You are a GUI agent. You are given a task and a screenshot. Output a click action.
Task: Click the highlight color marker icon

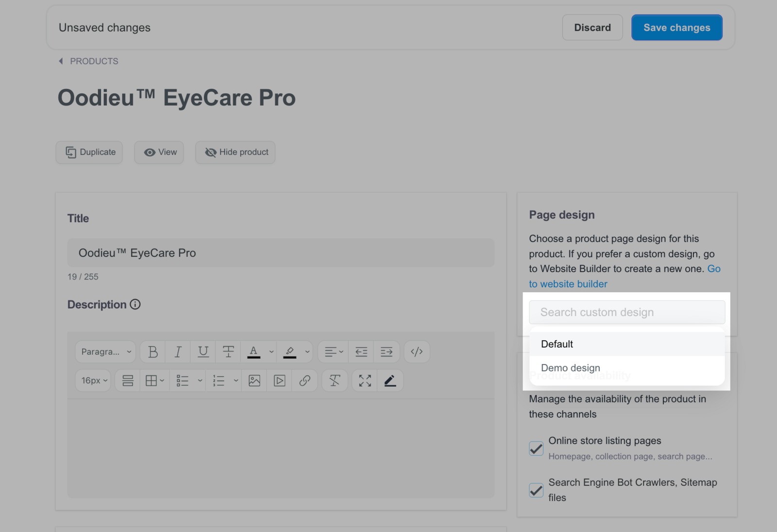click(289, 352)
